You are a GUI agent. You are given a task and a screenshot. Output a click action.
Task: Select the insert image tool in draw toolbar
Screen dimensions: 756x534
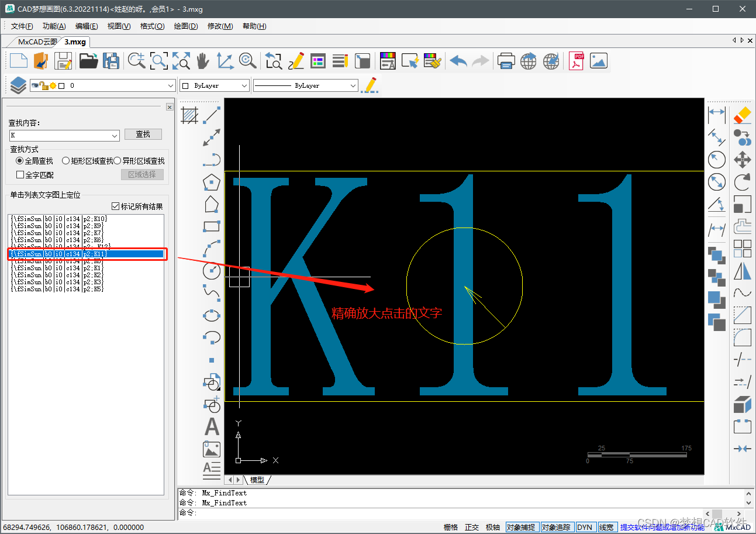211,449
